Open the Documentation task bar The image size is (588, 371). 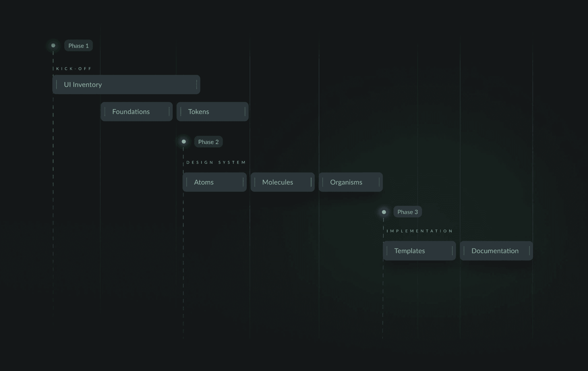(x=496, y=251)
